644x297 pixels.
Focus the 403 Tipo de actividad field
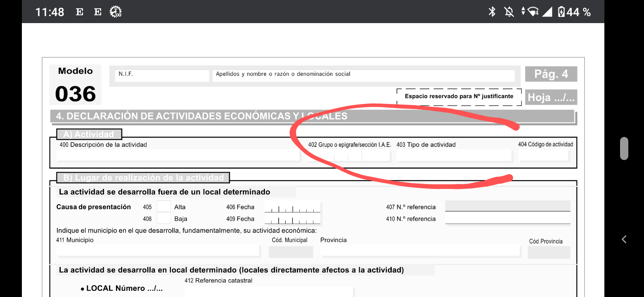click(453, 155)
